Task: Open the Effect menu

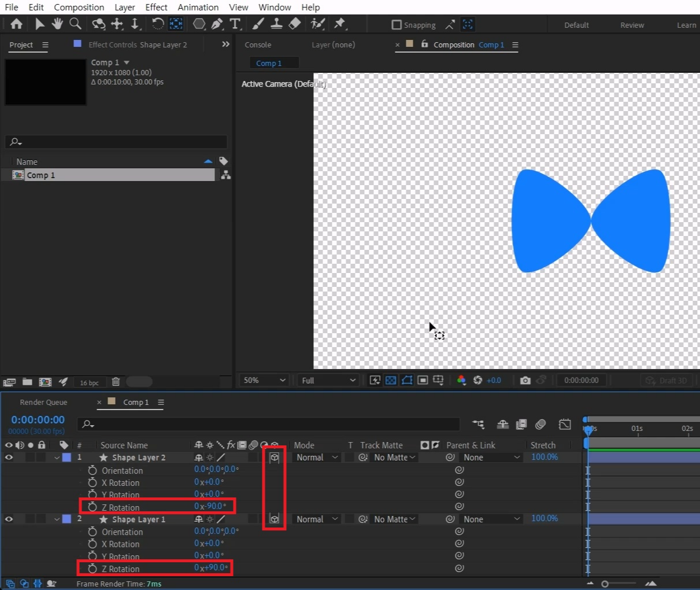Action: click(x=156, y=7)
